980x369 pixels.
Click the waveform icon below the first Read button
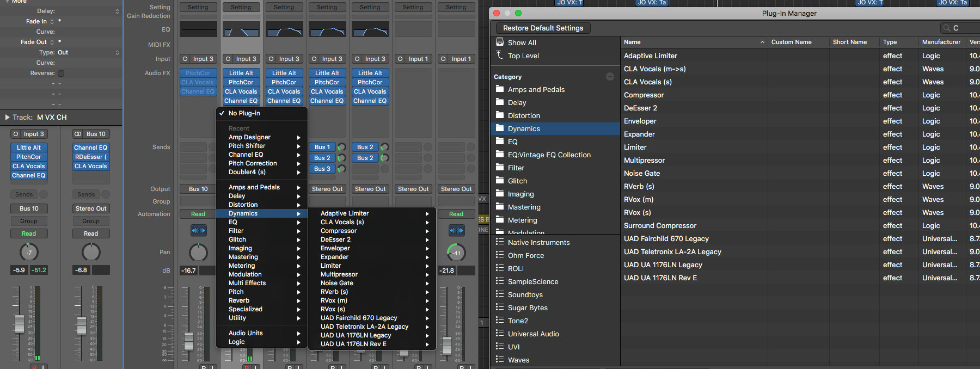[198, 231]
